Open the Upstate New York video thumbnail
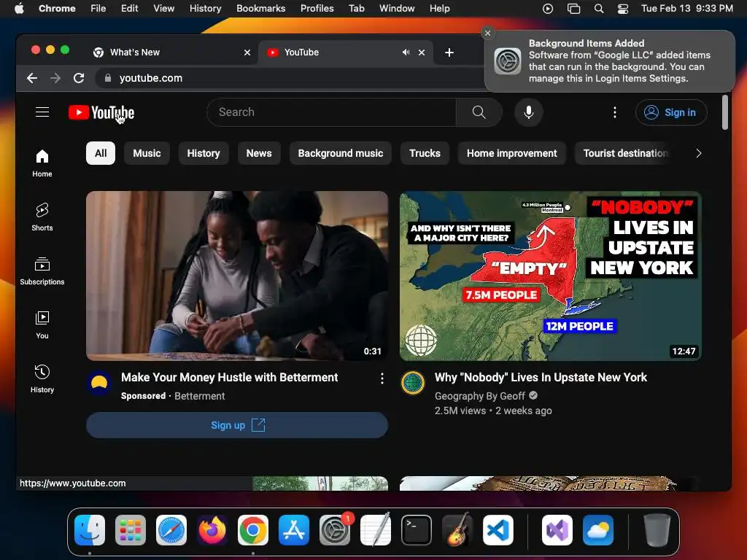The width and height of the screenshot is (747, 560). (550, 276)
